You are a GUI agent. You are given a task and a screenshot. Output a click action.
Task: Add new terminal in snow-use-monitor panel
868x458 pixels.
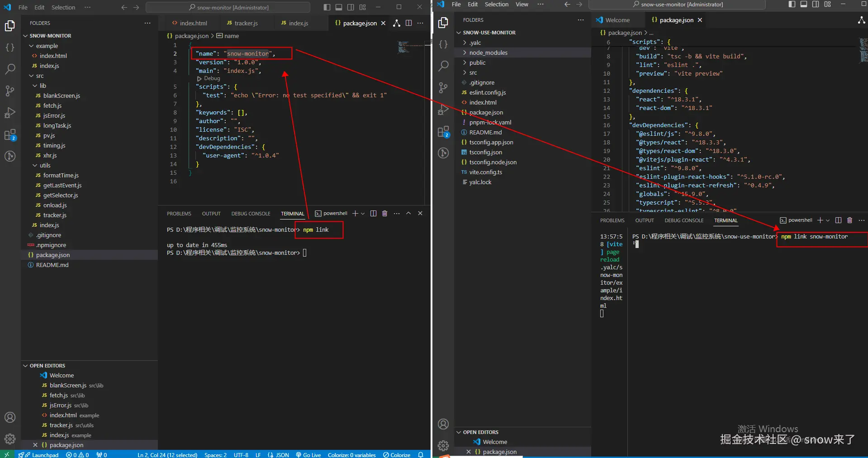820,220
